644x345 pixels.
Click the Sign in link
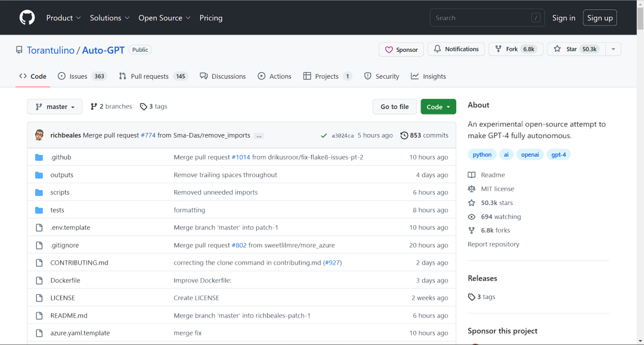point(563,18)
